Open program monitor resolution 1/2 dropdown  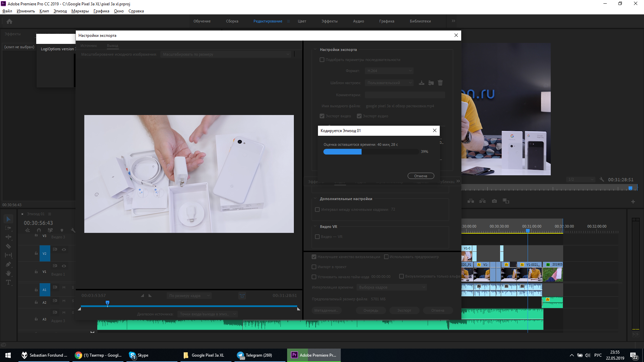tap(581, 180)
